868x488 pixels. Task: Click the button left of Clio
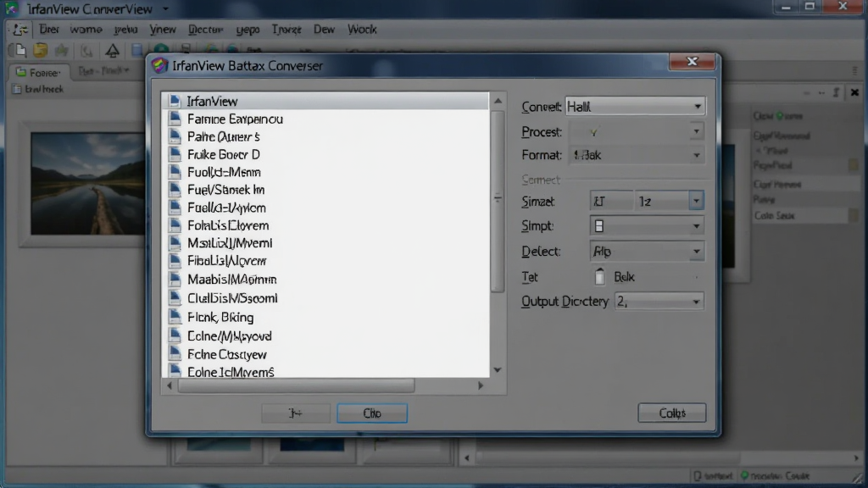pos(296,413)
